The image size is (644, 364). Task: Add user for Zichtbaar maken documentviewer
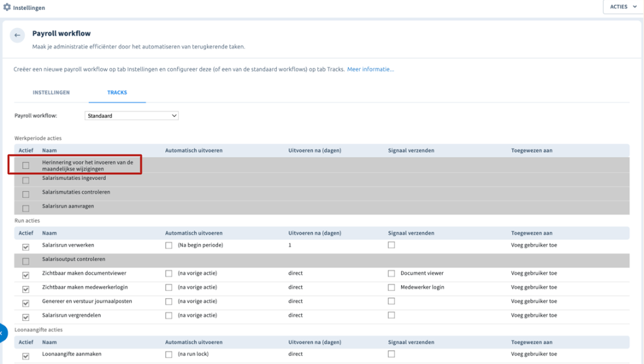point(534,273)
